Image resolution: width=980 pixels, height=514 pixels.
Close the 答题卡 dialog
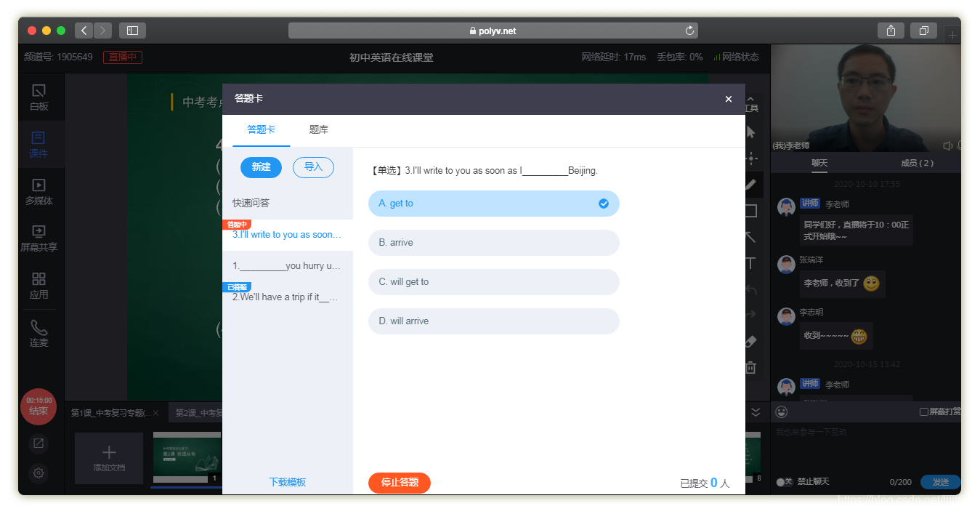pos(729,99)
